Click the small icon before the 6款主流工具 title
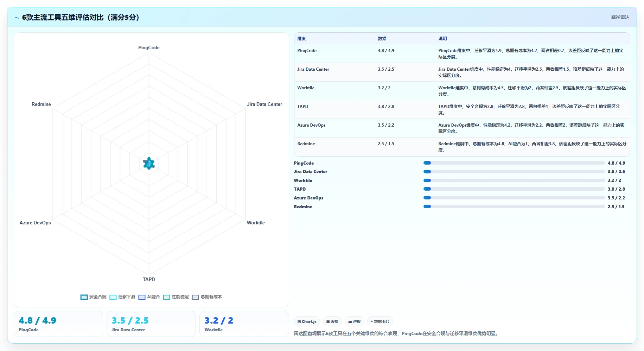Screen dimensions: 644x351 (17, 18)
